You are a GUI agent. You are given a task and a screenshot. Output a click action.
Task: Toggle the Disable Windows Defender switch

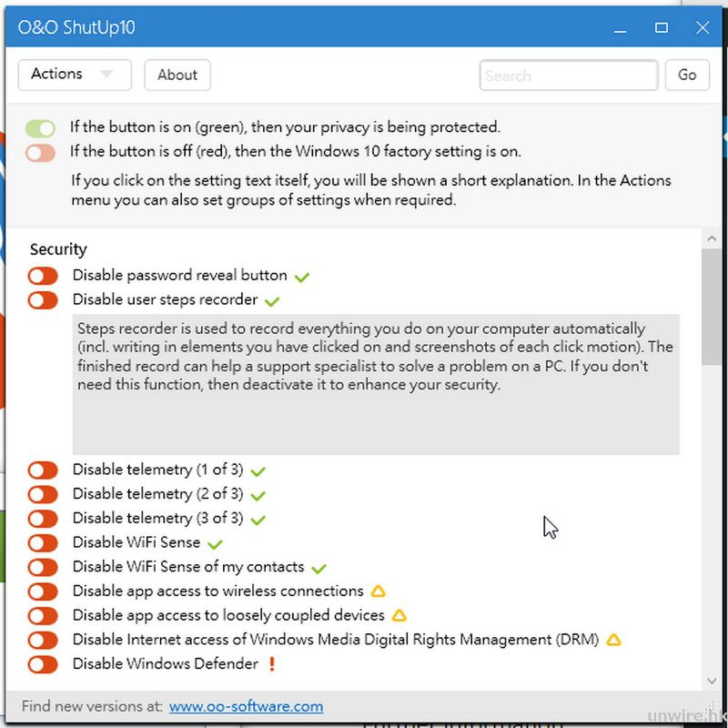pos(43,664)
